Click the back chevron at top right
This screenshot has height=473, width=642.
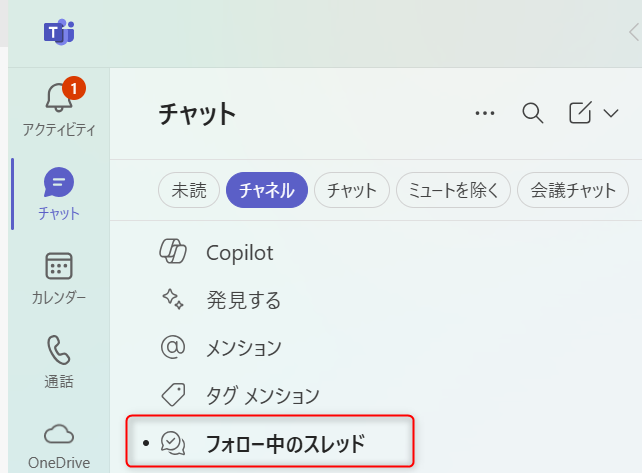click(634, 32)
